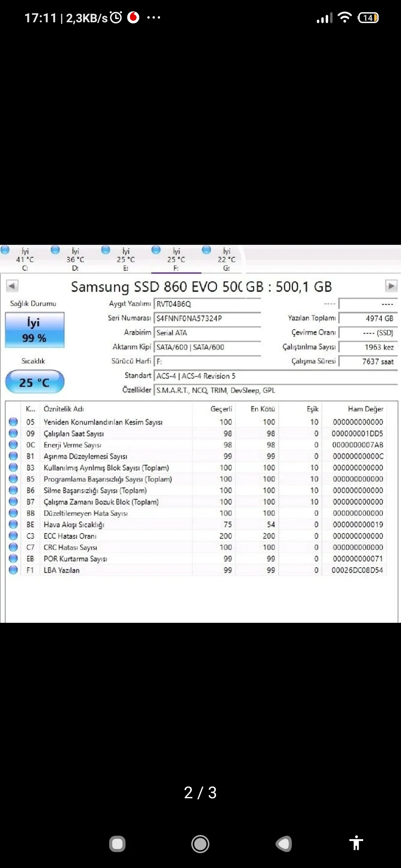401x868 pixels.
Task: Click the Serial ATA interface field
Action: pyautogui.click(x=208, y=333)
